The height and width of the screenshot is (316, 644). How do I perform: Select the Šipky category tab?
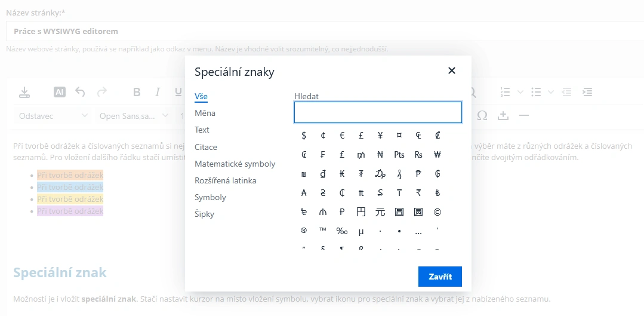click(205, 214)
